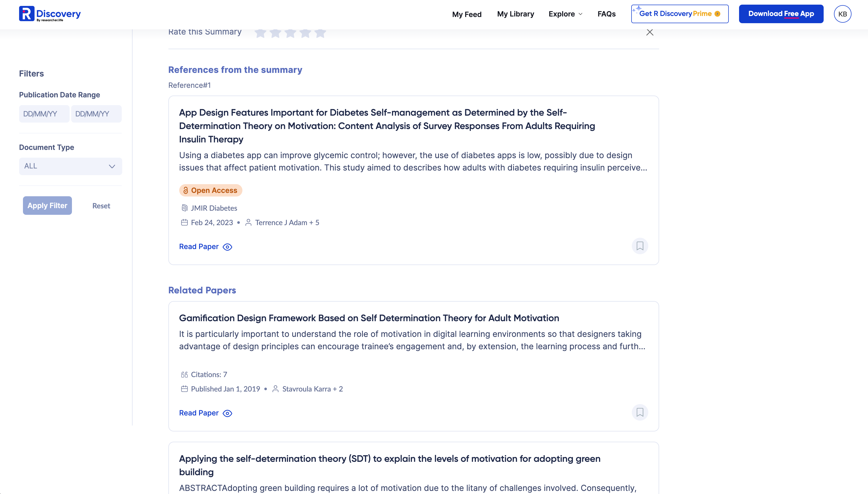This screenshot has height=494, width=868.
Task: Click the Prime coin icon
Action: (717, 14)
